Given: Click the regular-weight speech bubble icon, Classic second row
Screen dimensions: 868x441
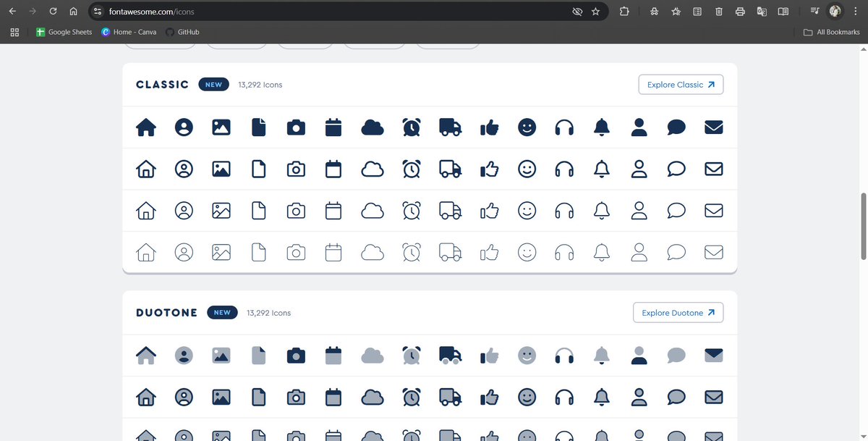Looking at the screenshot, I should [676, 169].
